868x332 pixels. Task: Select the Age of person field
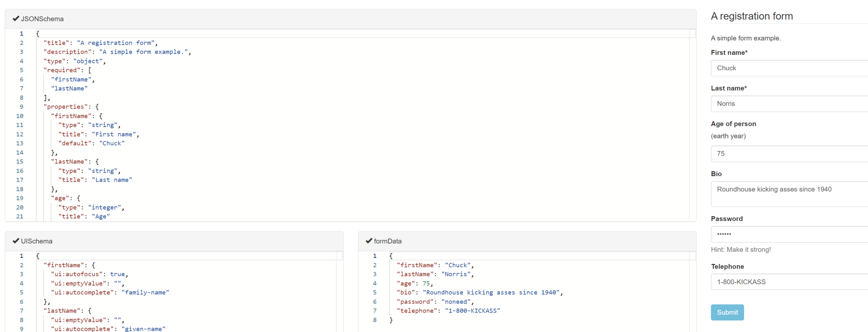(788, 154)
